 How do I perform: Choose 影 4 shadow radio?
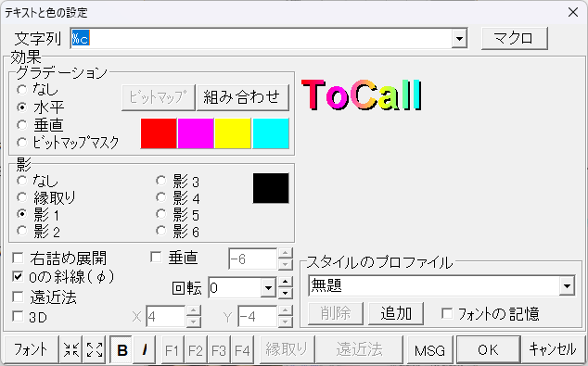[x=161, y=197]
